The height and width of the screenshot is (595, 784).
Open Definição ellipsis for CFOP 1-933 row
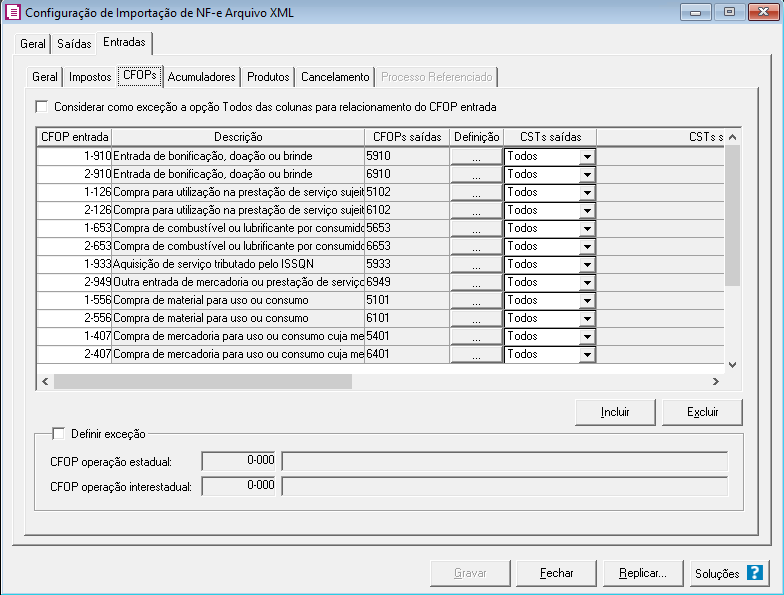coord(476,264)
